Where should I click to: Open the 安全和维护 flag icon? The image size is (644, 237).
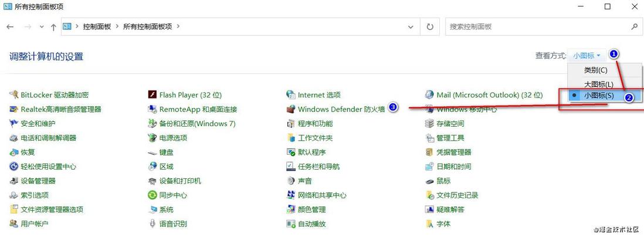[x=14, y=124]
